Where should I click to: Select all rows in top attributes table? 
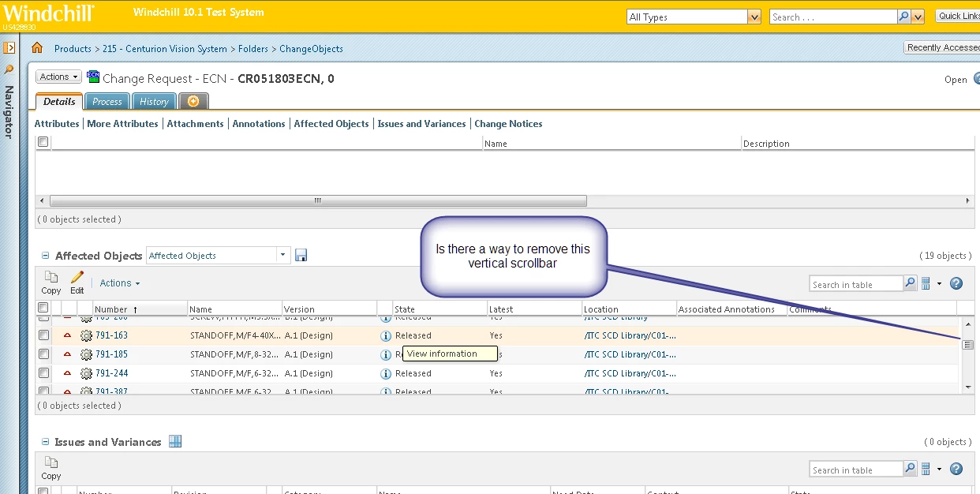43,142
